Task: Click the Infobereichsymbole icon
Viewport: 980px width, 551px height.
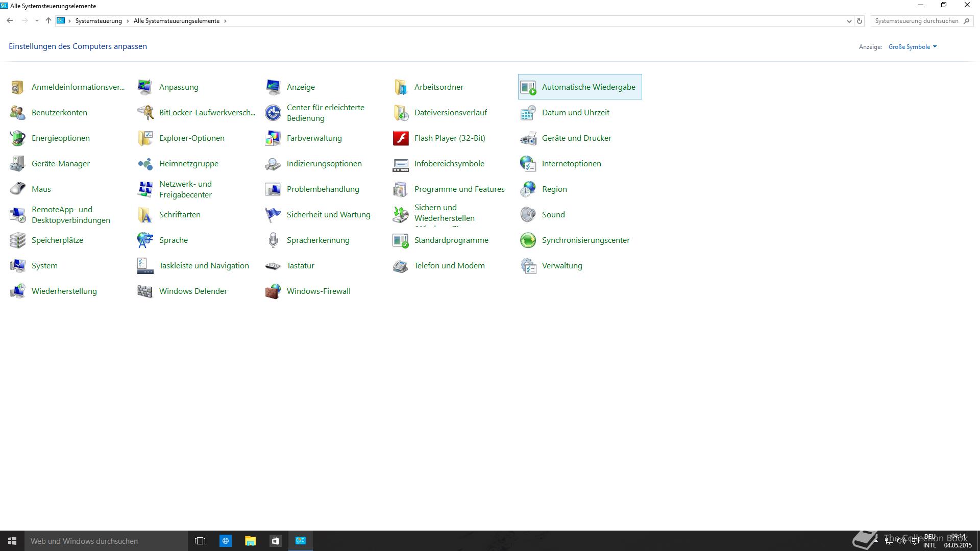Action: [x=400, y=164]
